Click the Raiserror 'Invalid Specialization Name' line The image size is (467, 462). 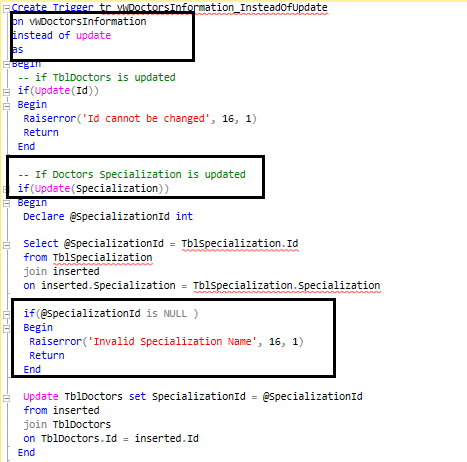point(166,342)
